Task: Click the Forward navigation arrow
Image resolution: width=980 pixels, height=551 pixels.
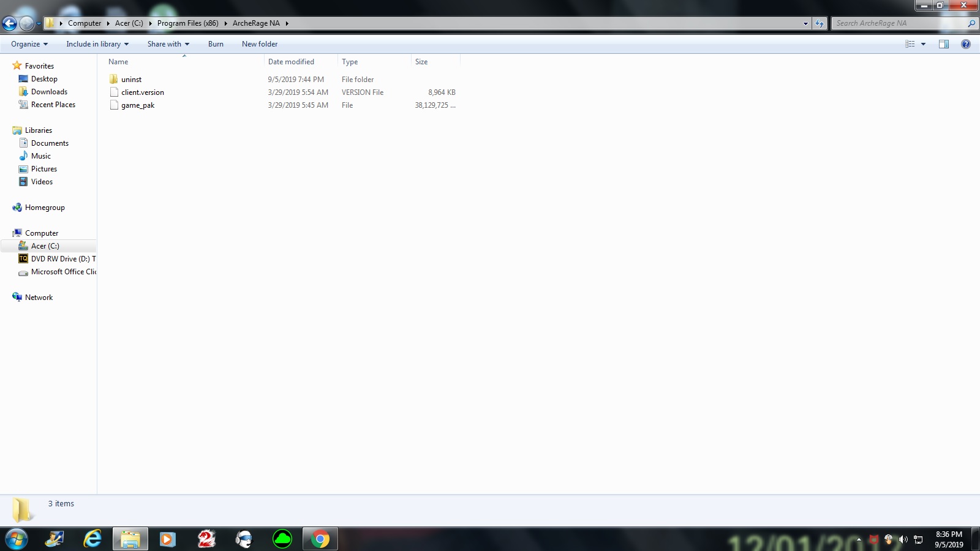Action: click(26, 24)
